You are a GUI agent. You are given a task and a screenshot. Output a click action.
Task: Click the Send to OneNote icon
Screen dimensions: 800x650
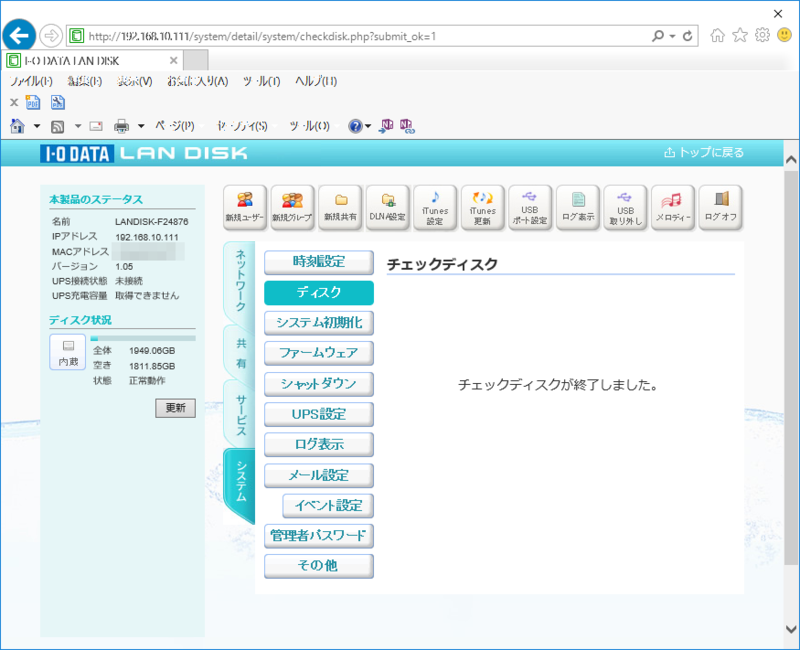pos(386,126)
